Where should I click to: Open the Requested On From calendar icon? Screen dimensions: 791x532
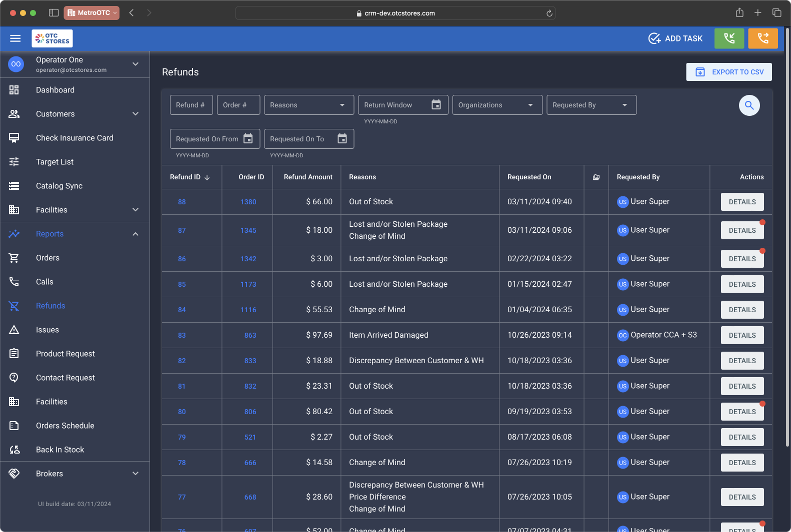(248, 139)
